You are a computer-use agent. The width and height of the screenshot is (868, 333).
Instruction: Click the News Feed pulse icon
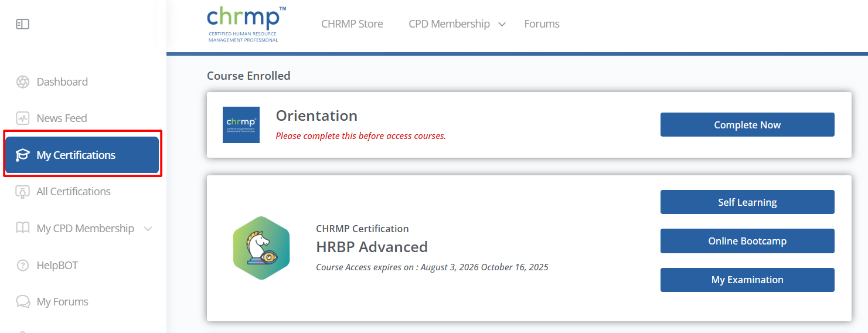pos(23,118)
